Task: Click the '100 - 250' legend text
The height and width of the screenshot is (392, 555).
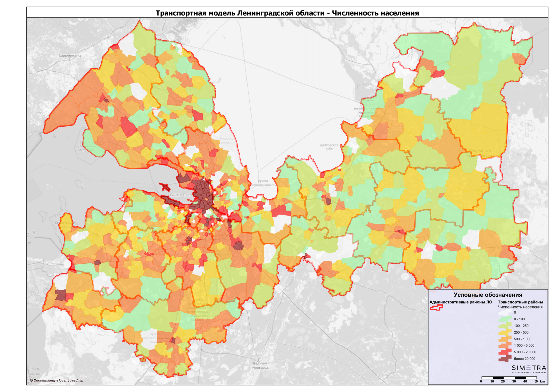Action: tap(521, 326)
